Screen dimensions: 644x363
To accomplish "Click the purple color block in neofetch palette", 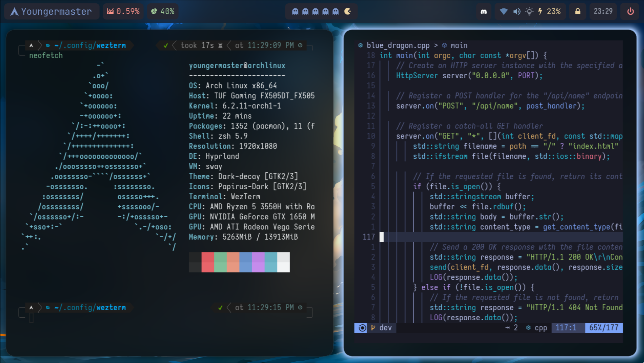I will coord(258,262).
